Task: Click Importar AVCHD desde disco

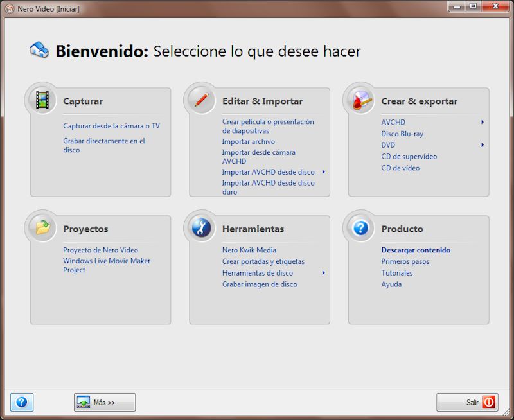Action: point(268,172)
